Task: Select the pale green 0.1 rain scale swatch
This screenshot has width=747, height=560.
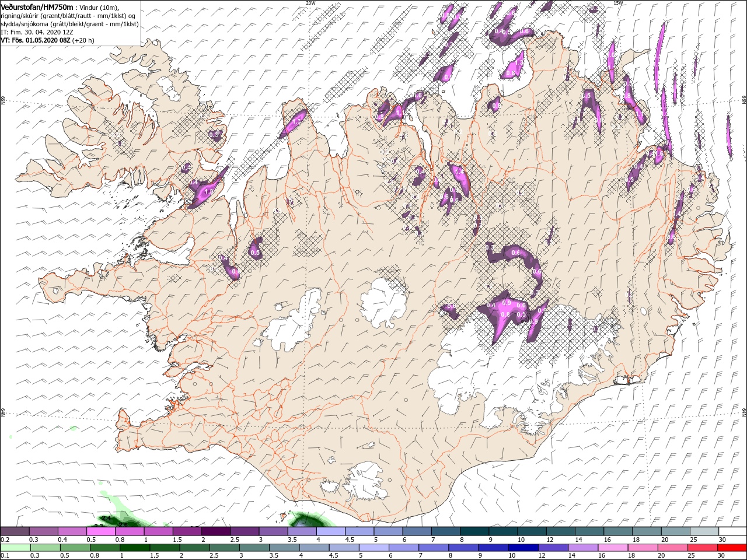Action: point(15,547)
